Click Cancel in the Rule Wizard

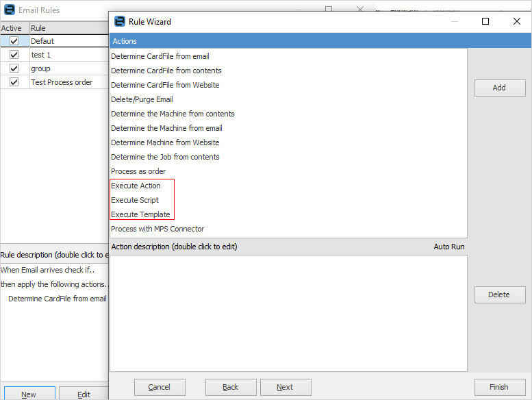160,387
